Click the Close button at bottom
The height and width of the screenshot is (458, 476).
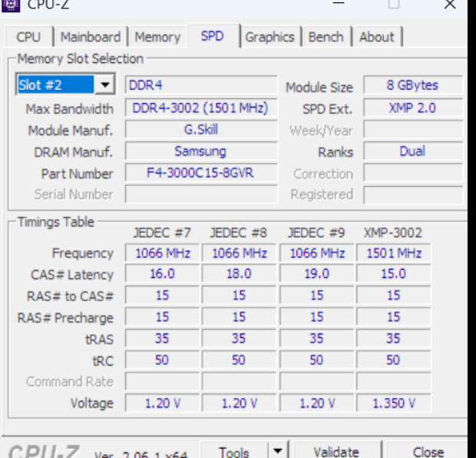pos(428,450)
